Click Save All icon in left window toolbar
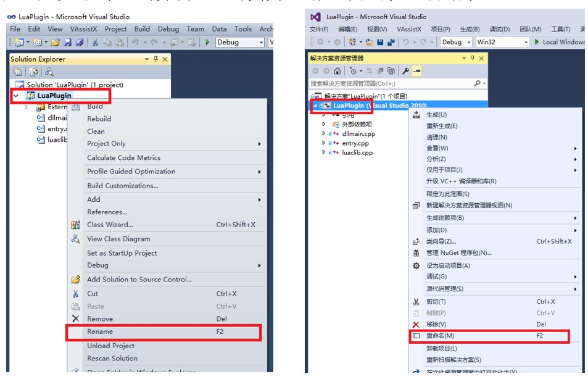The width and height of the screenshot is (588, 379). (x=79, y=43)
